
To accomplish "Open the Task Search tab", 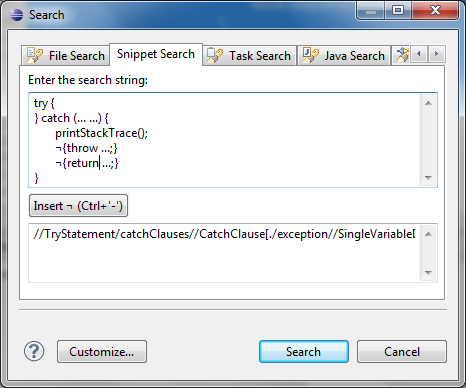I will (249, 55).
